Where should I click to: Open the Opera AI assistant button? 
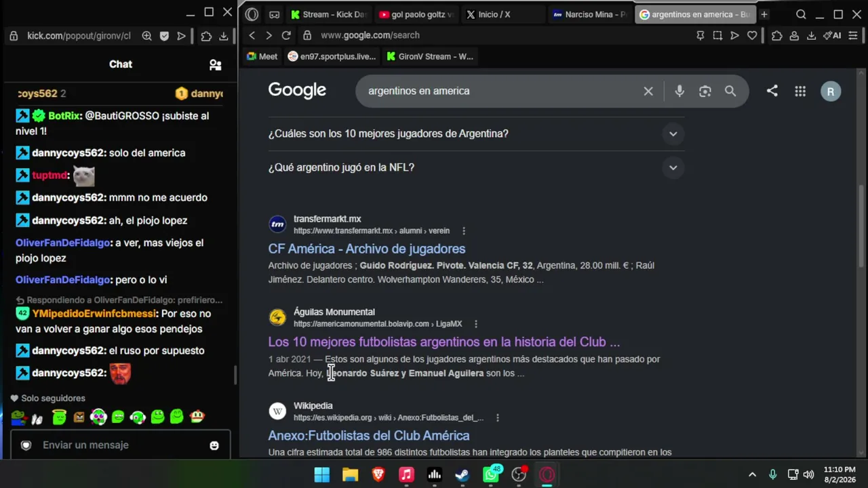831,35
